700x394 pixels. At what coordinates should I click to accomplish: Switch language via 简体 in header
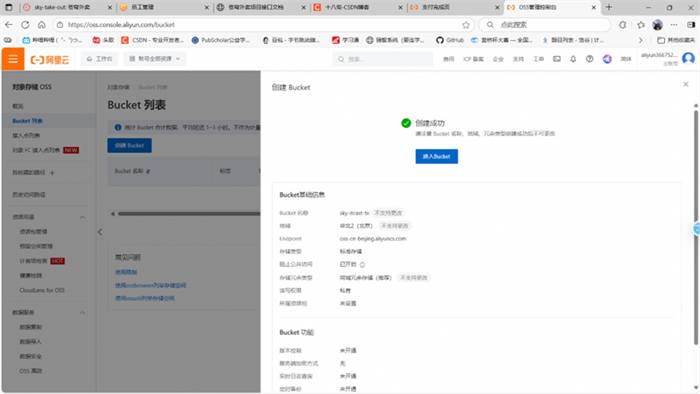tap(626, 59)
